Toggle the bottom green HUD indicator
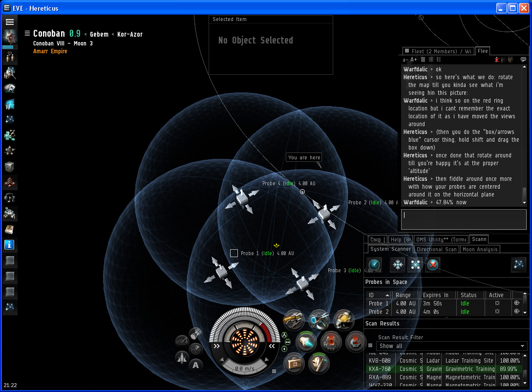 coord(284,348)
